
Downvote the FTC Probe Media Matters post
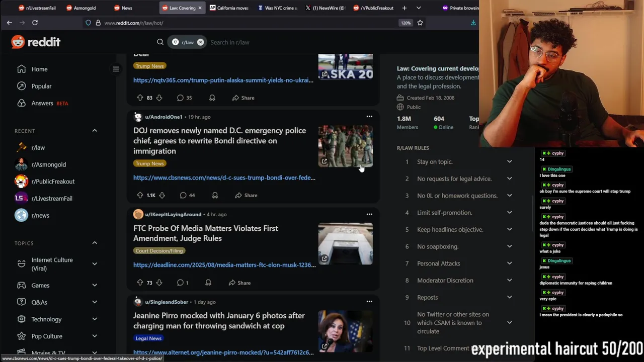pos(159,283)
